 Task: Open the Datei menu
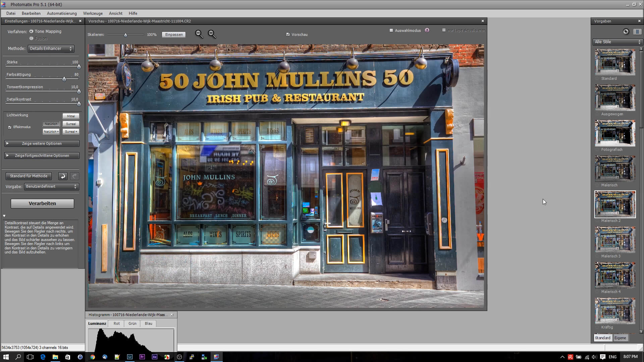pyautogui.click(x=11, y=13)
